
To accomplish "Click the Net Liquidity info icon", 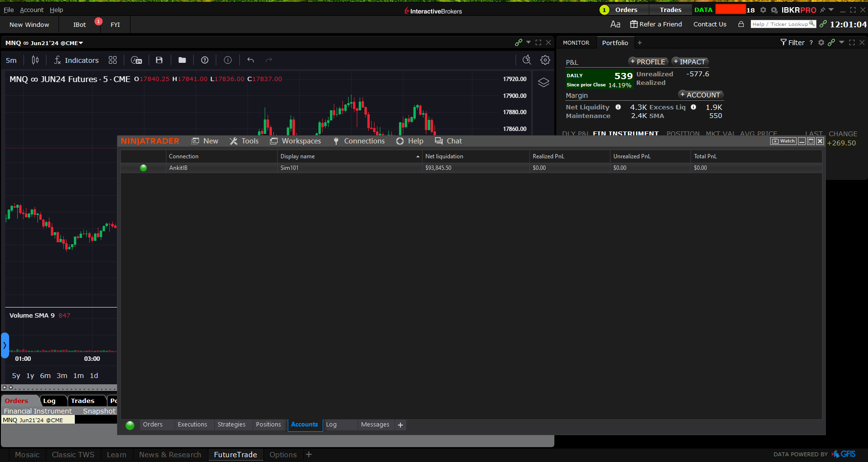I will (618, 107).
